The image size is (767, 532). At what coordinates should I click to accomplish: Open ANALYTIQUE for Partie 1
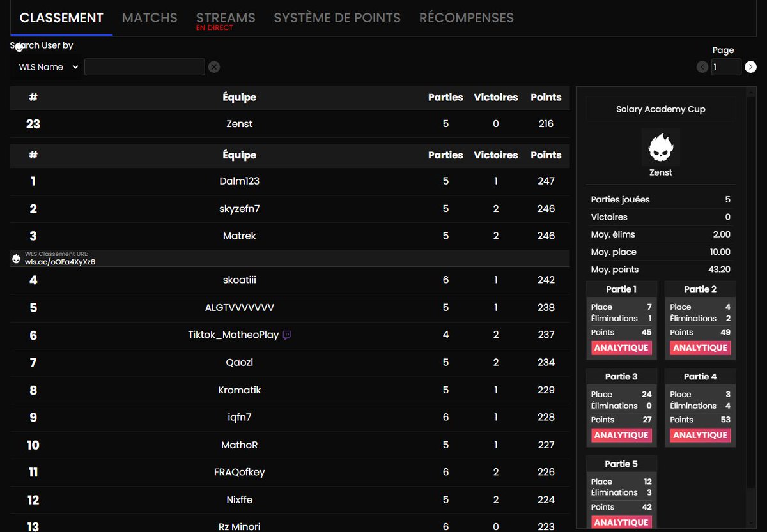tap(621, 348)
